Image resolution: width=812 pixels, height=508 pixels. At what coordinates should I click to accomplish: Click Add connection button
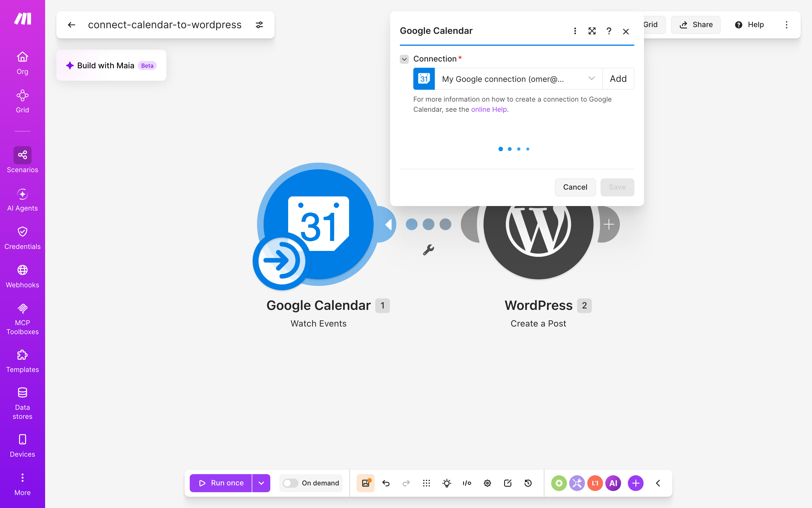[x=618, y=79]
